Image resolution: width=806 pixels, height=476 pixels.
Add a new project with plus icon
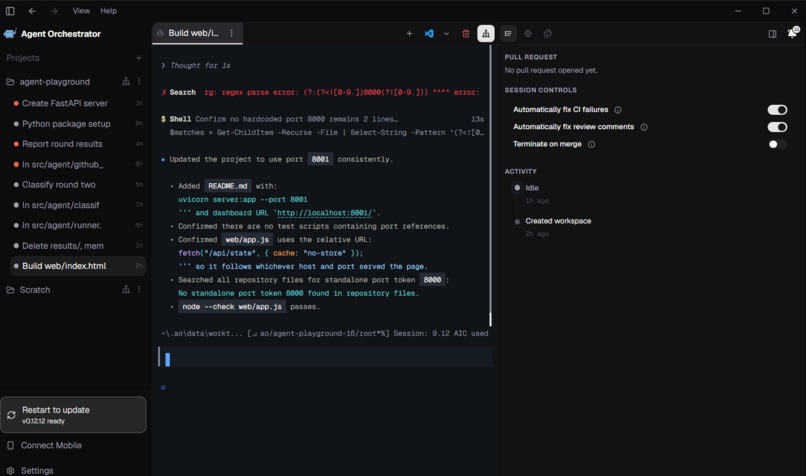point(138,58)
